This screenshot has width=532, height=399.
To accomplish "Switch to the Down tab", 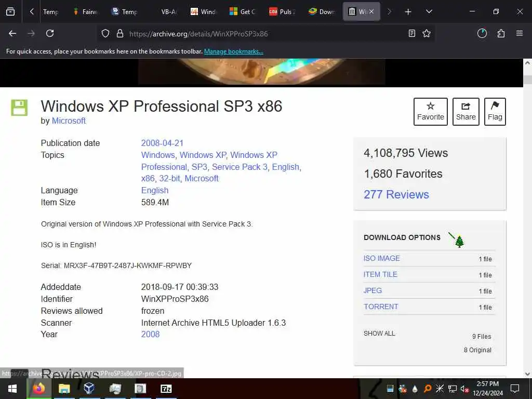I will [322, 12].
